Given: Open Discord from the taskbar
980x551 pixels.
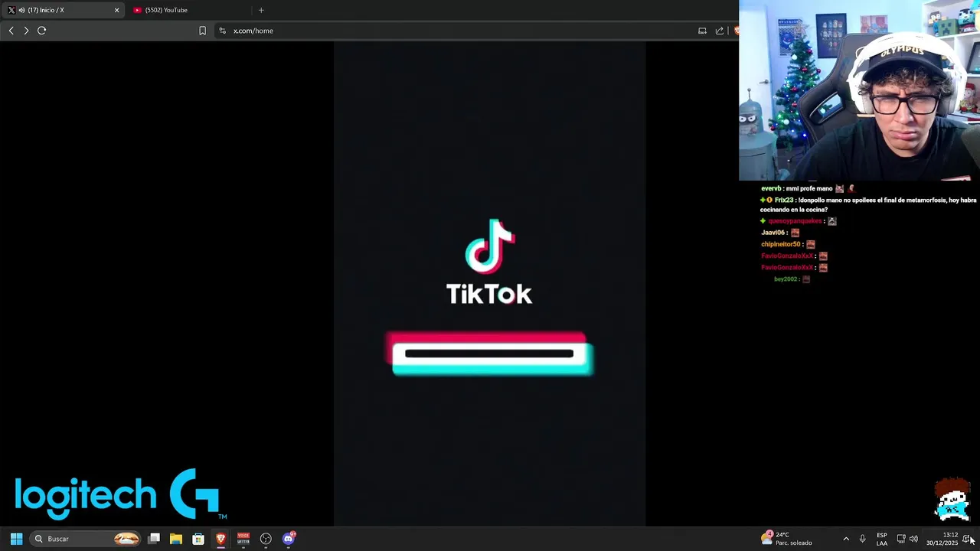Looking at the screenshot, I should point(289,539).
